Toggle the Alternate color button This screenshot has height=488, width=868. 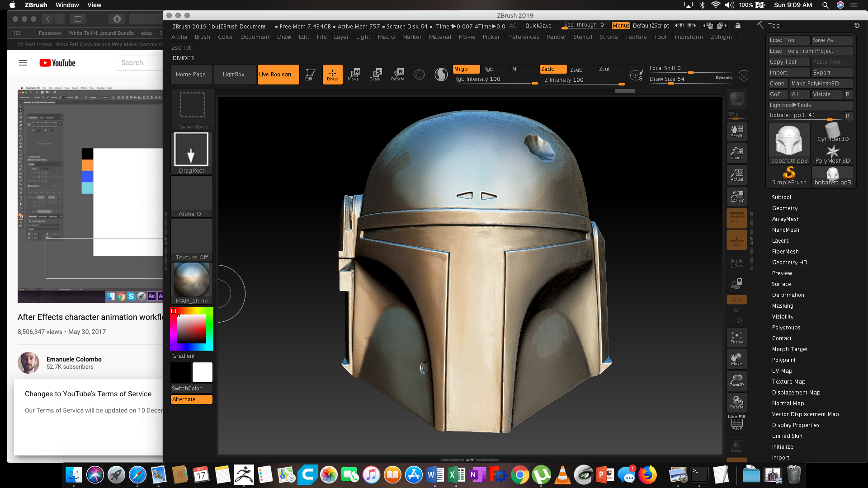point(192,399)
